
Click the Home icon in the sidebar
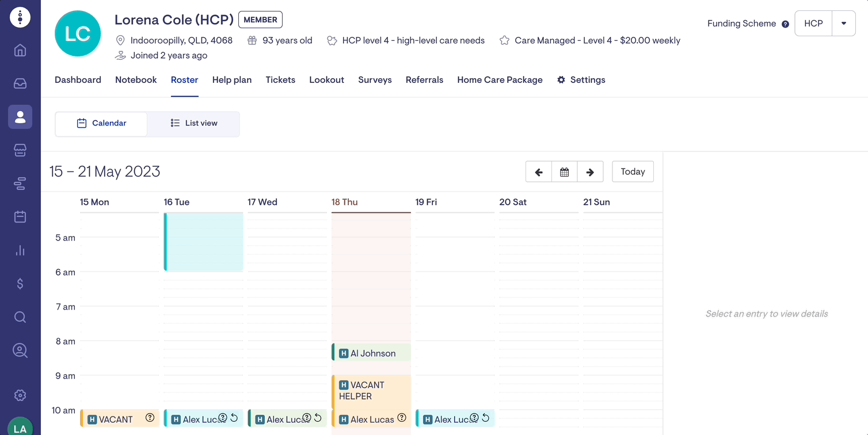[x=20, y=51]
